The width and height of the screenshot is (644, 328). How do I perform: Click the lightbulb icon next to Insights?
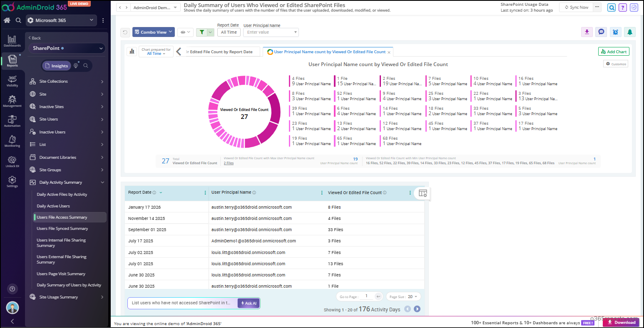coord(76,66)
